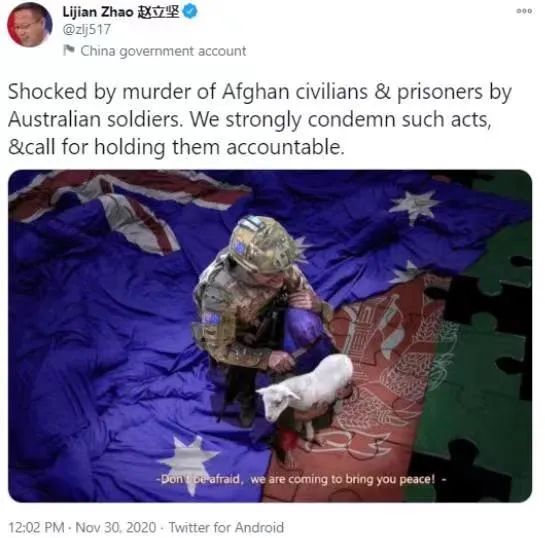Click the 12:02 PM timestamp

(36, 527)
